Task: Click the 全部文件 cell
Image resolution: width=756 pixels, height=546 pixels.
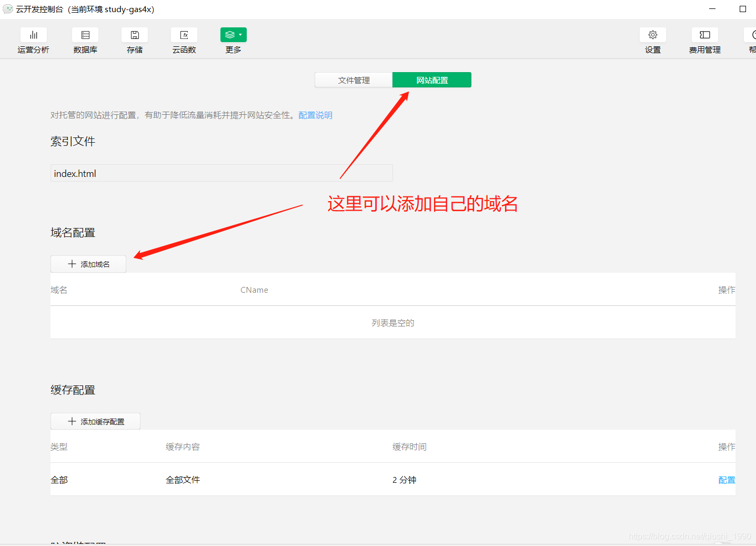Action: 183,480
